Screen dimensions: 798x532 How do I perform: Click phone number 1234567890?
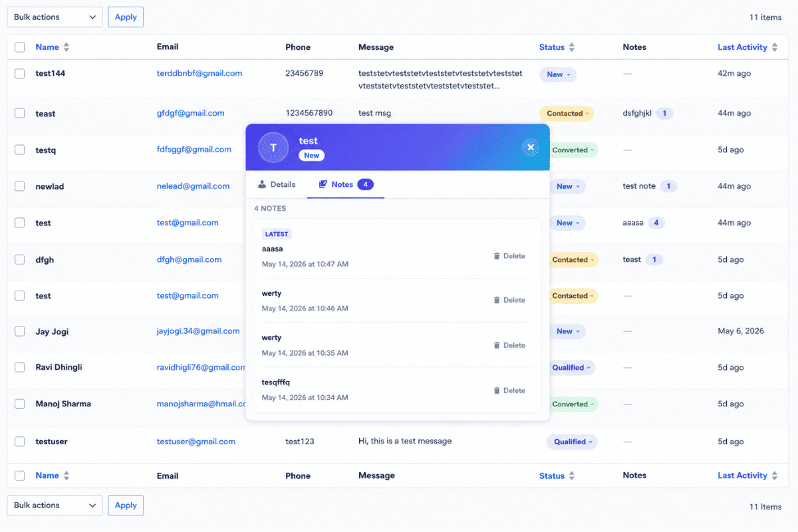point(309,113)
